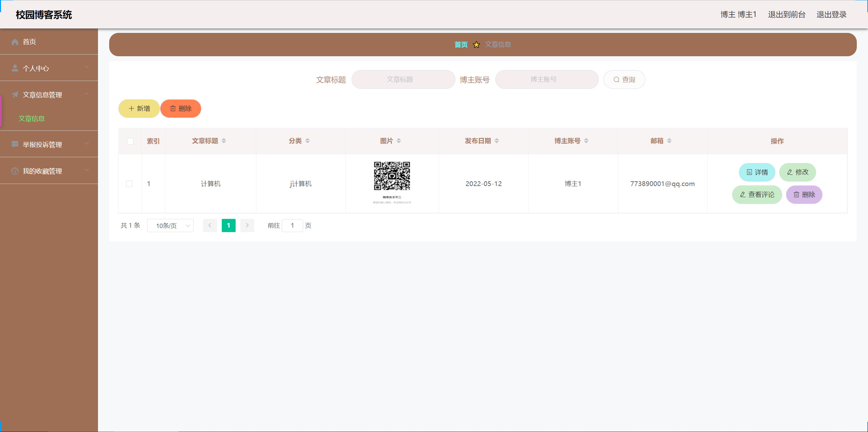Open details with the 详情 button
868x432 pixels.
[757, 172]
